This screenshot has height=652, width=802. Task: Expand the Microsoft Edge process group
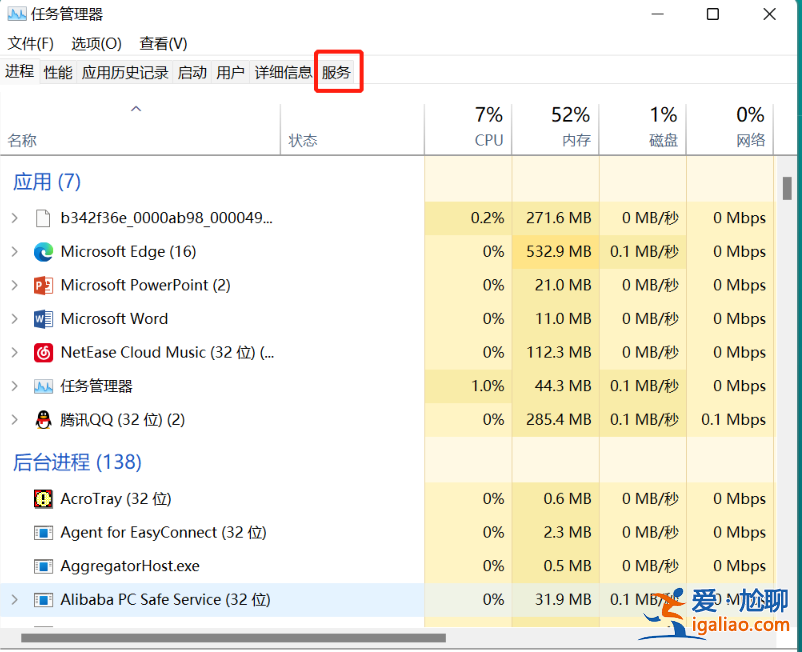(x=16, y=251)
